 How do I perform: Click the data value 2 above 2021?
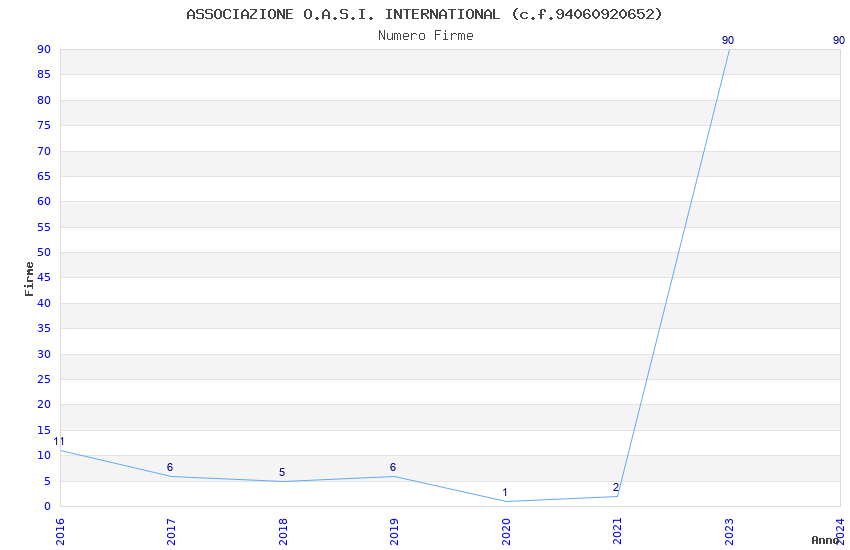pos(616,487)
